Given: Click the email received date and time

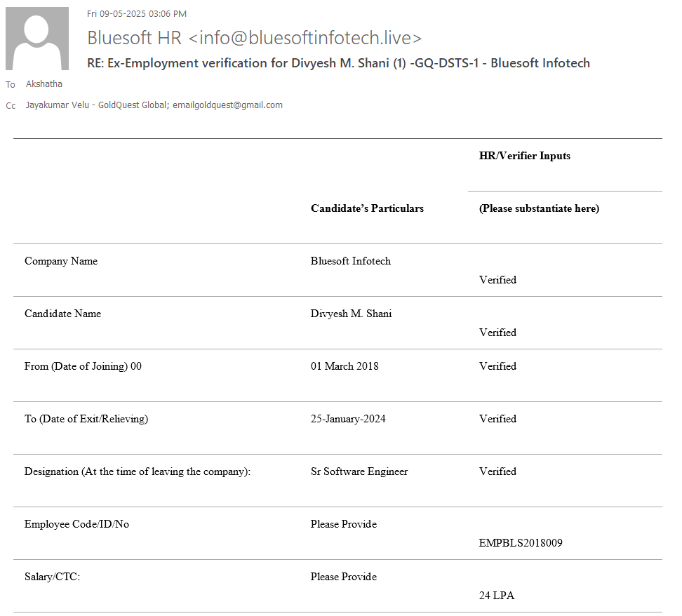Looking at the screenshot, I should click(x=136, y=13).
